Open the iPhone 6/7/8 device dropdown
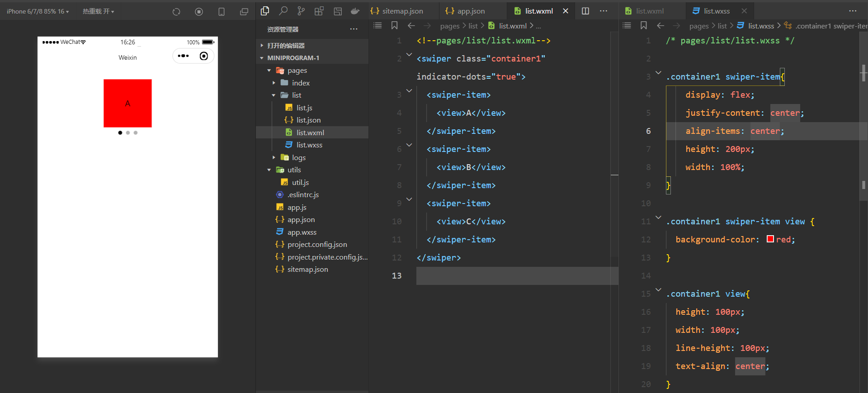The height and width of the screenshot is (393, 868). coord(38,11)
